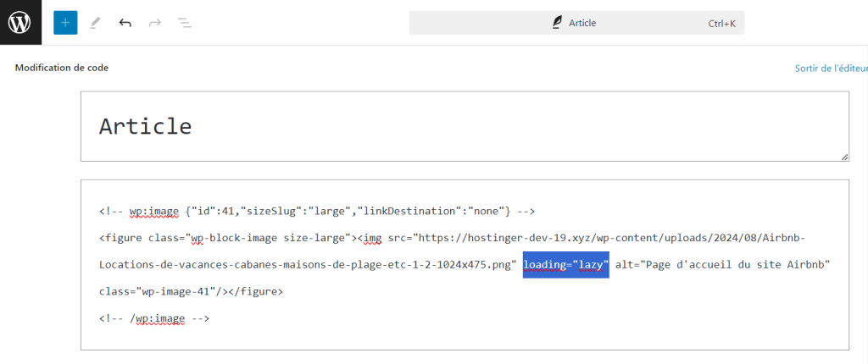Image resolution: width=868 pixels, height=364 pixels.
Task: Open the Document Overview list icon
Action: (184, 23)
